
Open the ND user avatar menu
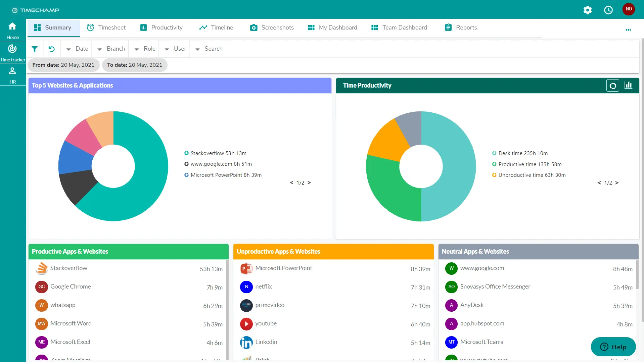[x=629, y=9]
